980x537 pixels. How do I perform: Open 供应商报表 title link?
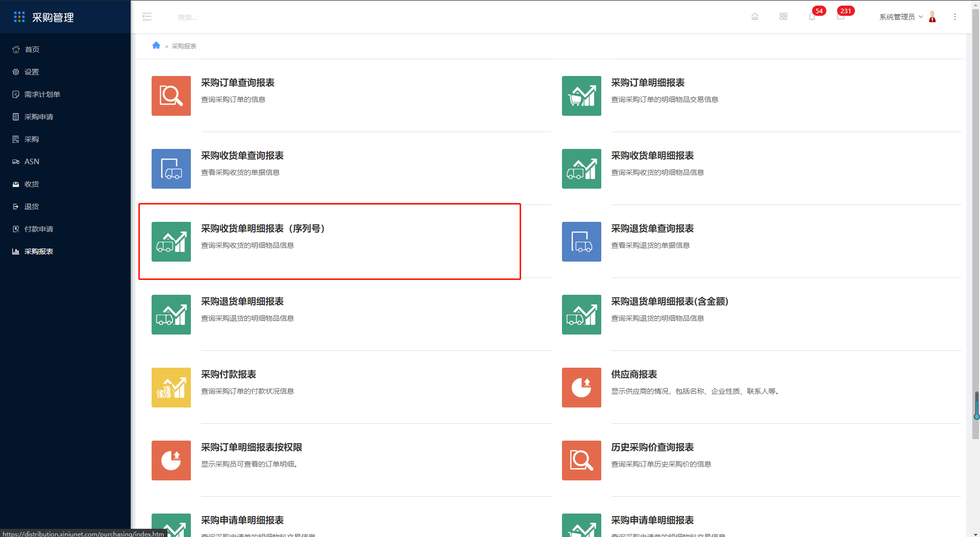coord(634,374)
